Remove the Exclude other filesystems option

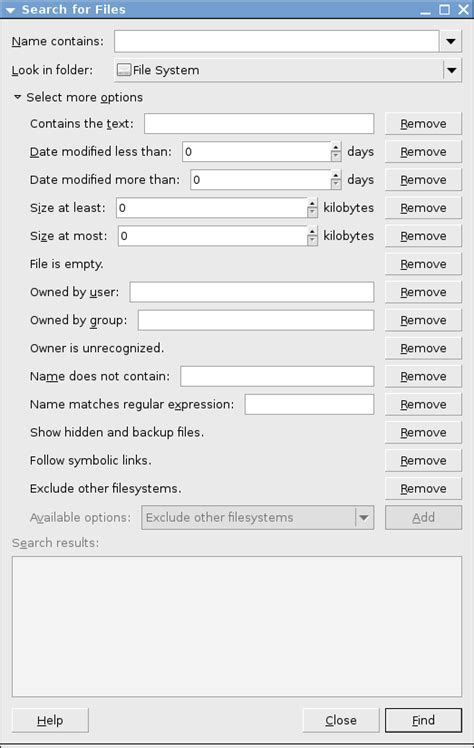pyautogui.click(x=423, y=489)
